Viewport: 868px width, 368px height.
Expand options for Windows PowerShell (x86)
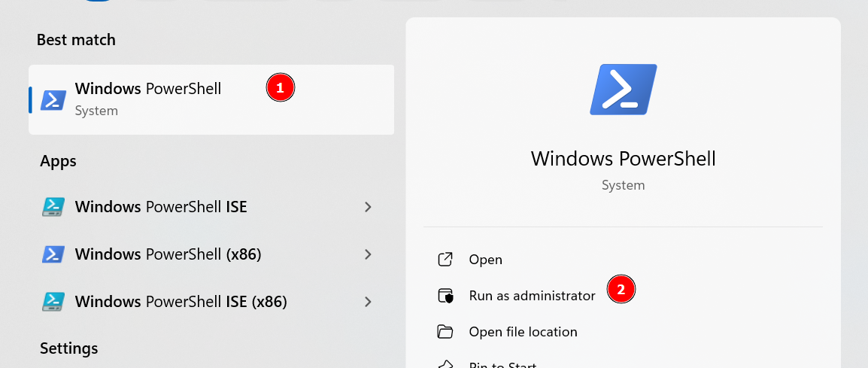pyautogui.click(x=368, y=254)
